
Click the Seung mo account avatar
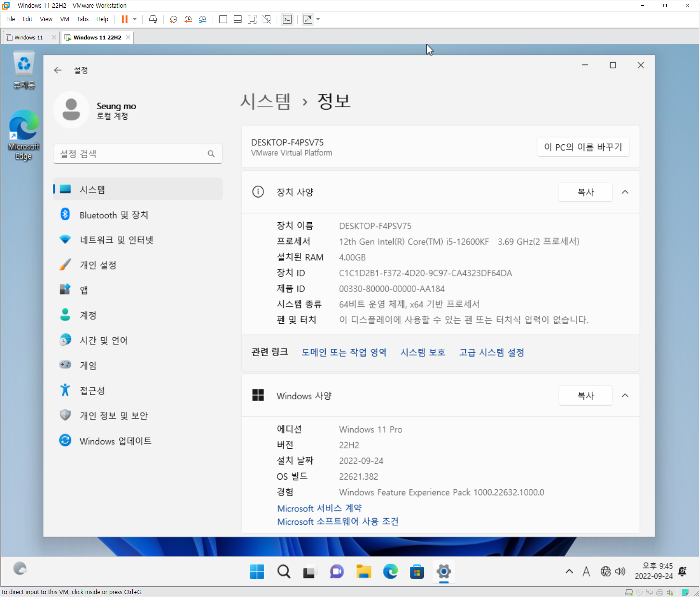[x=71, y=110]
